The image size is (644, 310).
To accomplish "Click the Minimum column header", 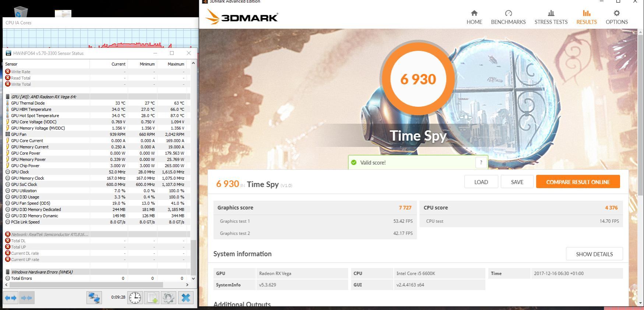I will tap(142, 64).
